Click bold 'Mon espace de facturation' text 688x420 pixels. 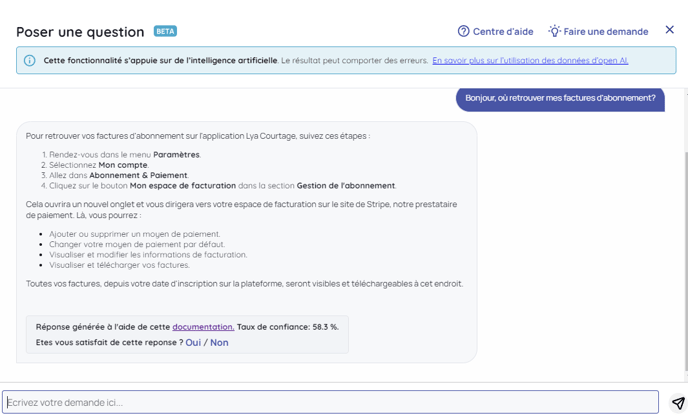[182, 186]
